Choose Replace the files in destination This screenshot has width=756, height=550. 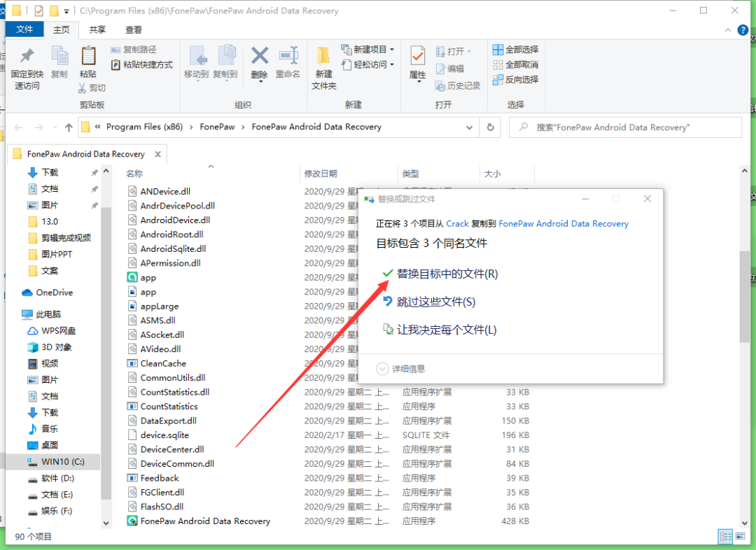click(440, 274)
